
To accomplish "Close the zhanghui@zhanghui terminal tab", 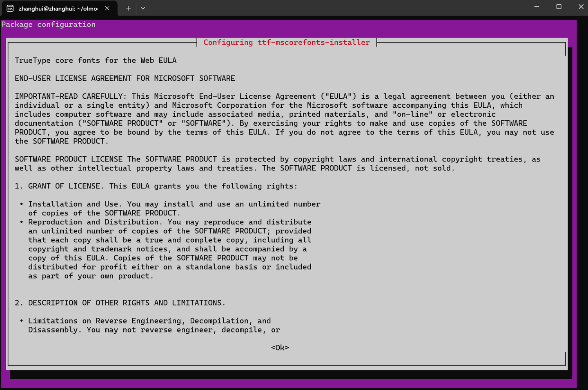I will (107, 8).
